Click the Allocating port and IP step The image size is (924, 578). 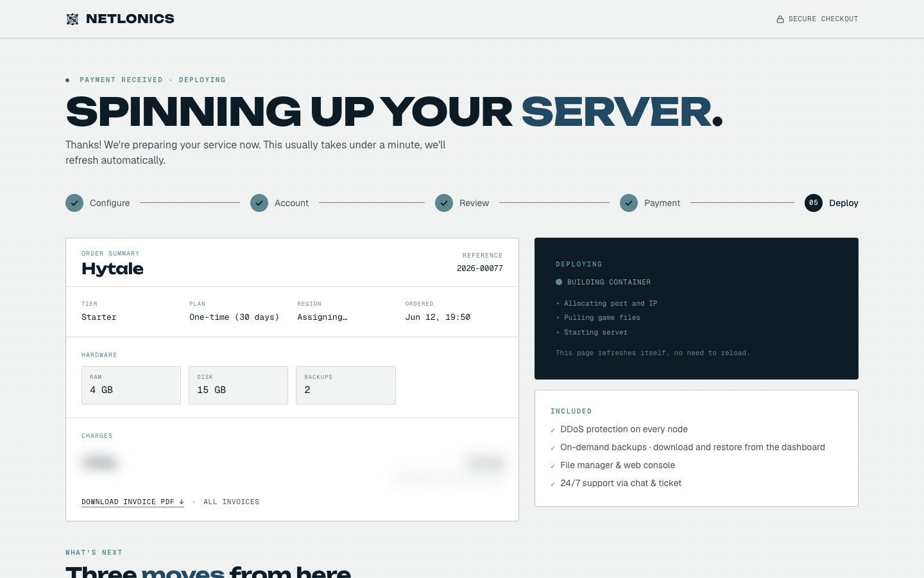tap(610, 304)
